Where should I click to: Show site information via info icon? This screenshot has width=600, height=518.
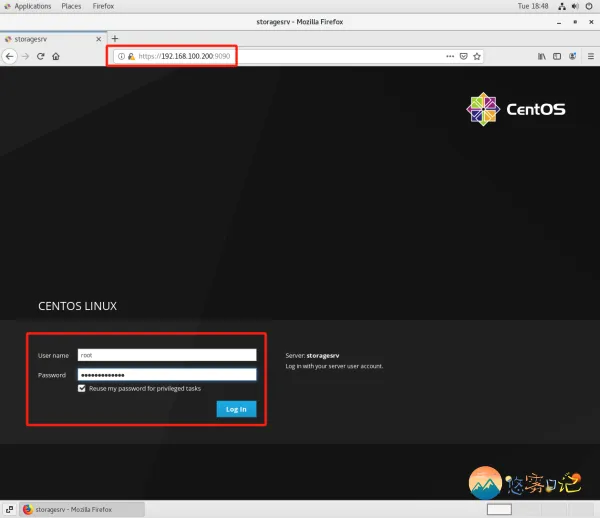(122, 57)
